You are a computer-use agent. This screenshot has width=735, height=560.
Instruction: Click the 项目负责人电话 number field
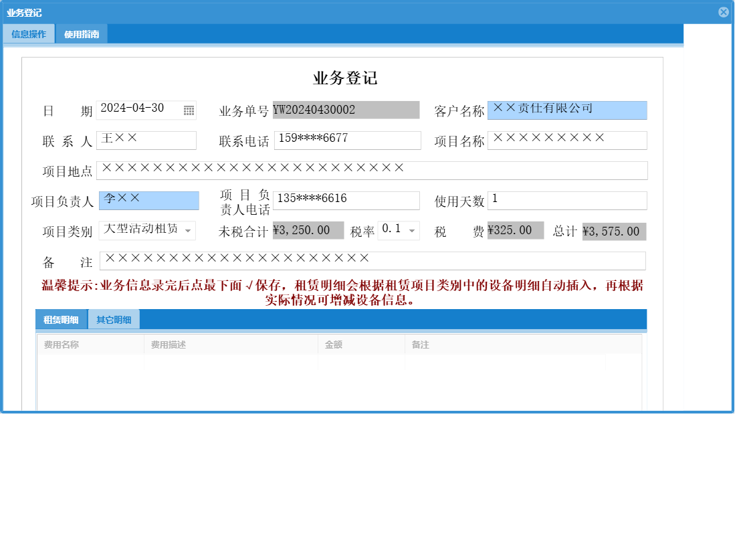(346, 200)
